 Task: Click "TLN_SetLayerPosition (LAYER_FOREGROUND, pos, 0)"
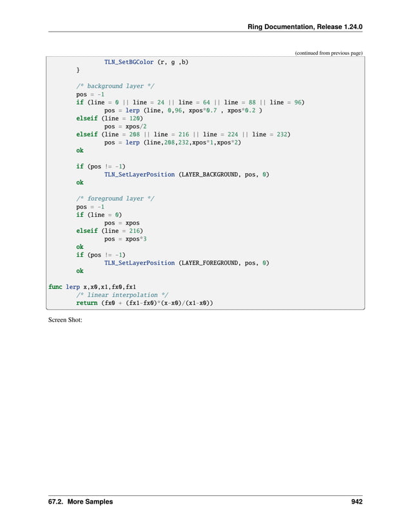pyautogui.click(x=187, y=263)
